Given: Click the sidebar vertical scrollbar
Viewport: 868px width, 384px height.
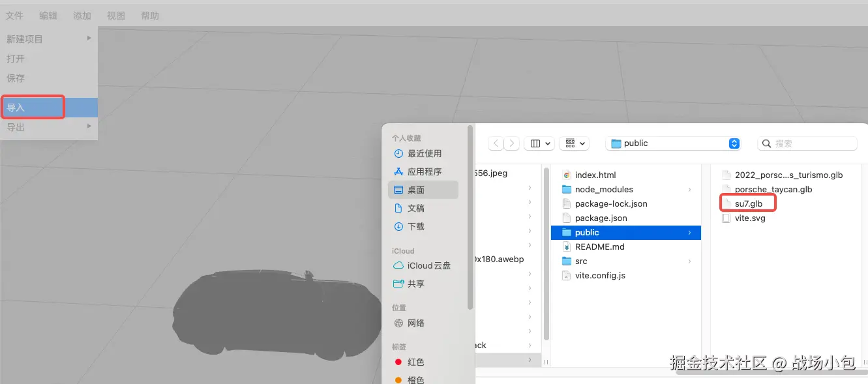Looking at the screenshot, I should point(470,217).
